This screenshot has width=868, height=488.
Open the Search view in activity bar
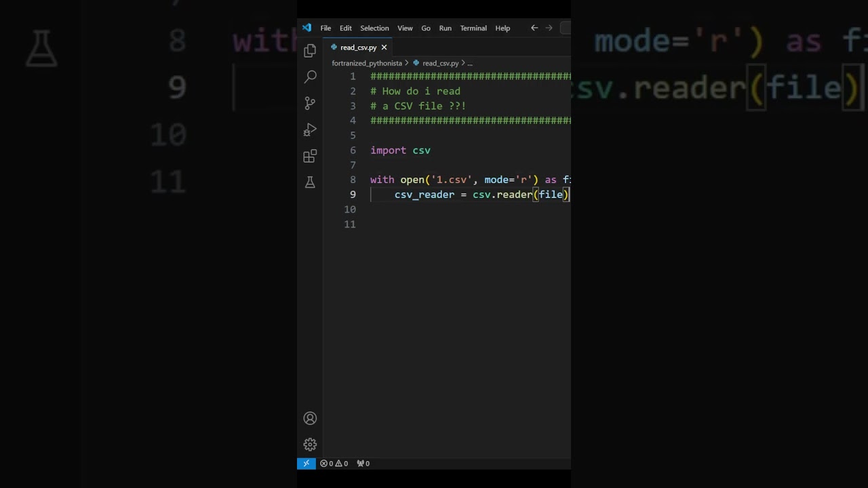click(310, 77)
